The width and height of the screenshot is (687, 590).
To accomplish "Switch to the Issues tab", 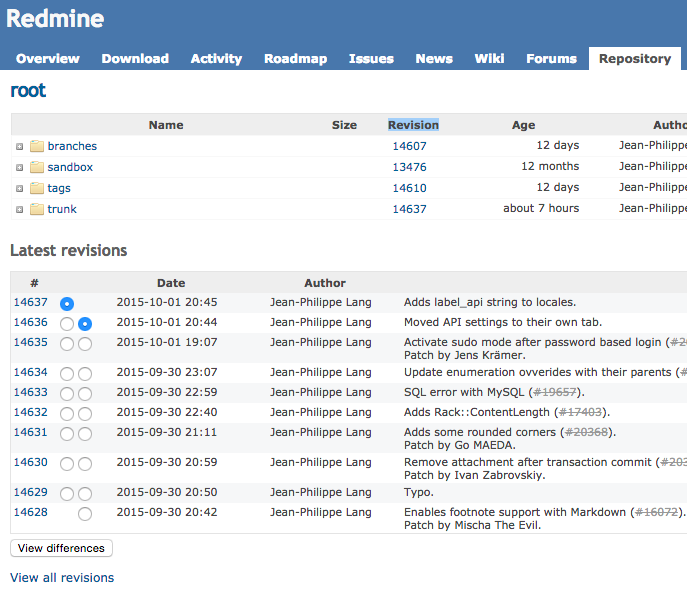I will tap(371, 59).
